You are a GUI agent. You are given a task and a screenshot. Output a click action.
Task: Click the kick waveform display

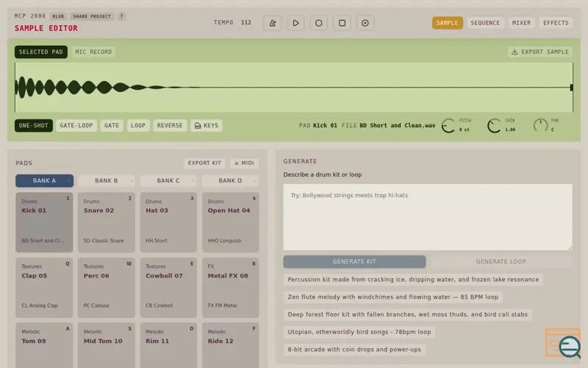coord(293,87)
